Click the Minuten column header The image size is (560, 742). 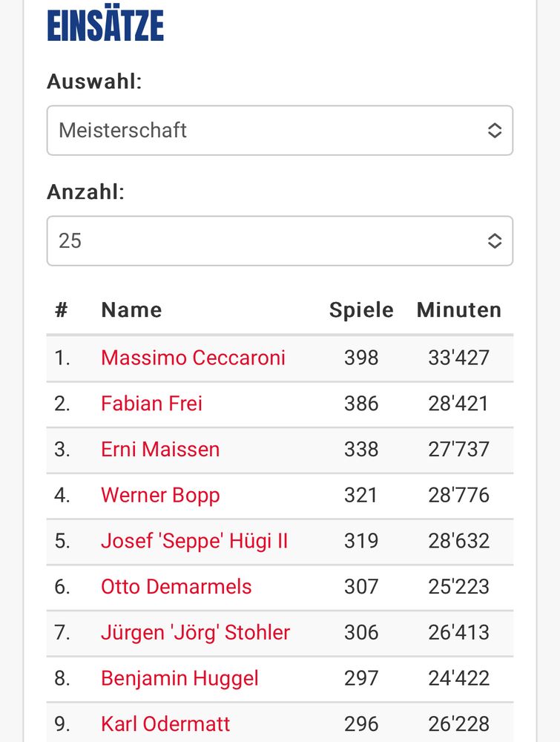coord(459,310)
